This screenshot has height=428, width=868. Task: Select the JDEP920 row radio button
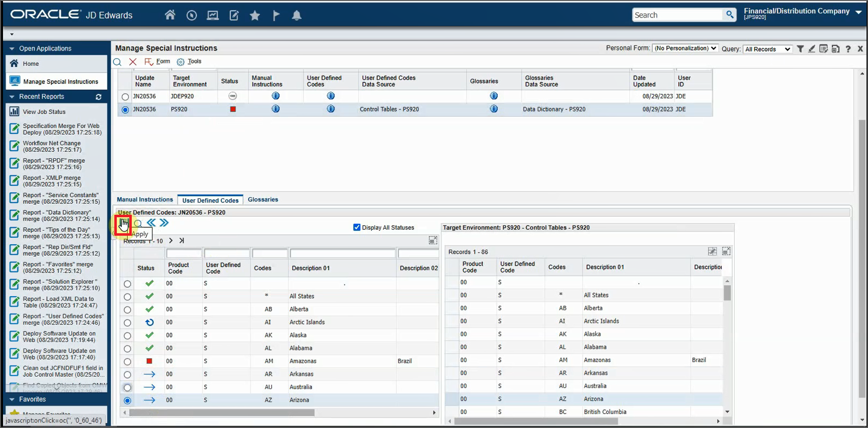125,97
